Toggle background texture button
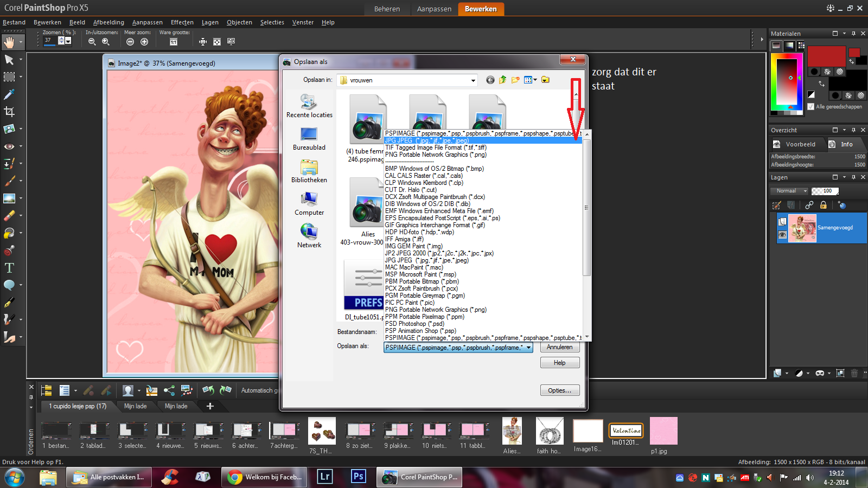Viewport: 868px width, 488px height. (x=848, y=95)
